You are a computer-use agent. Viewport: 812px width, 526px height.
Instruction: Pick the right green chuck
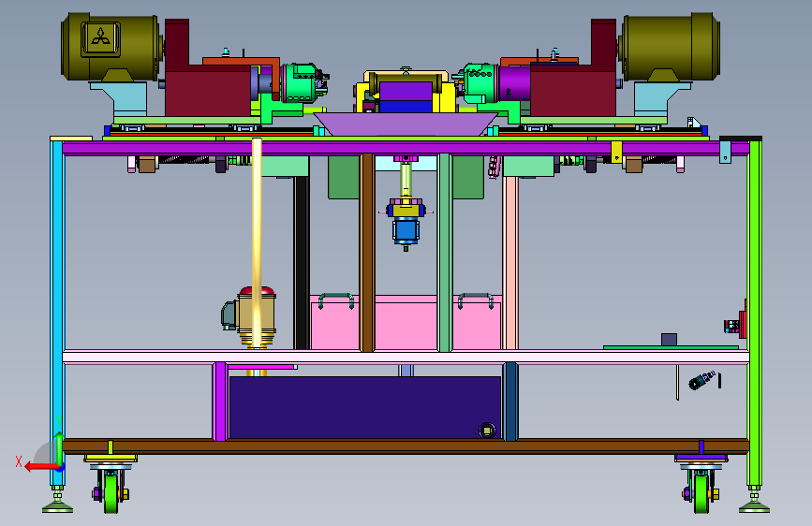coord(480,83)
